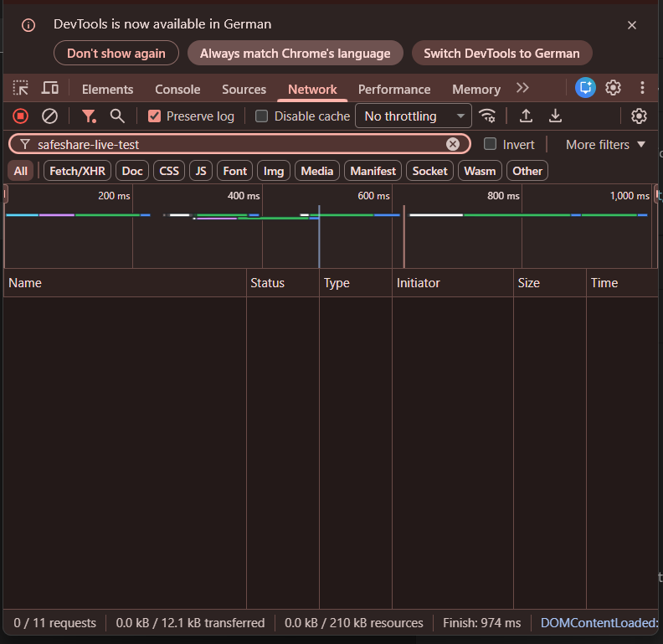Open the network search magnifier
The image size is (663, 644).
click(x=117, y=116)
